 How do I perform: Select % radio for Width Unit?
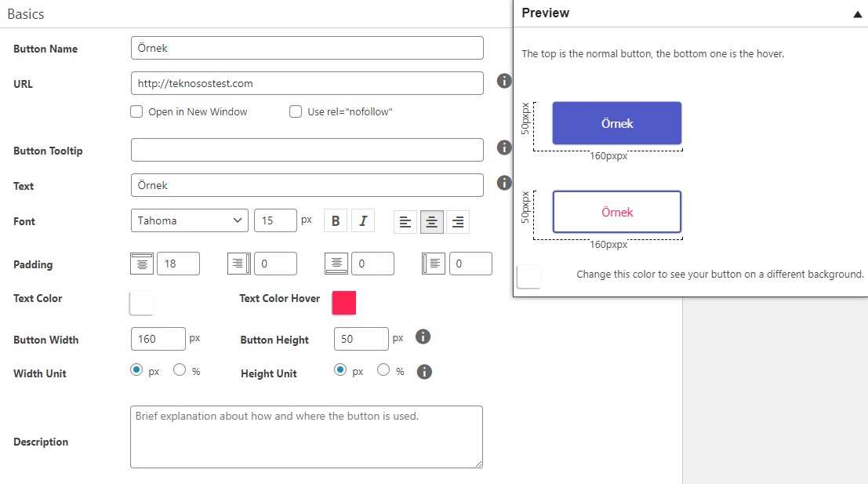coord(180,370)
